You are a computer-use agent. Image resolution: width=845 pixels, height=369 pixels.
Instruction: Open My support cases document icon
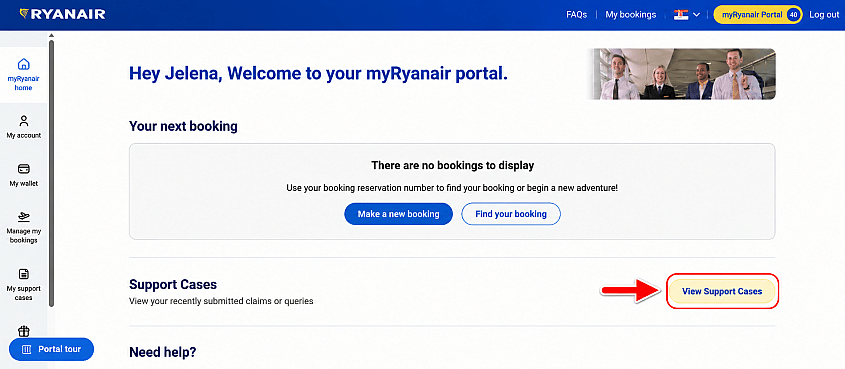(x=24, y=274)
